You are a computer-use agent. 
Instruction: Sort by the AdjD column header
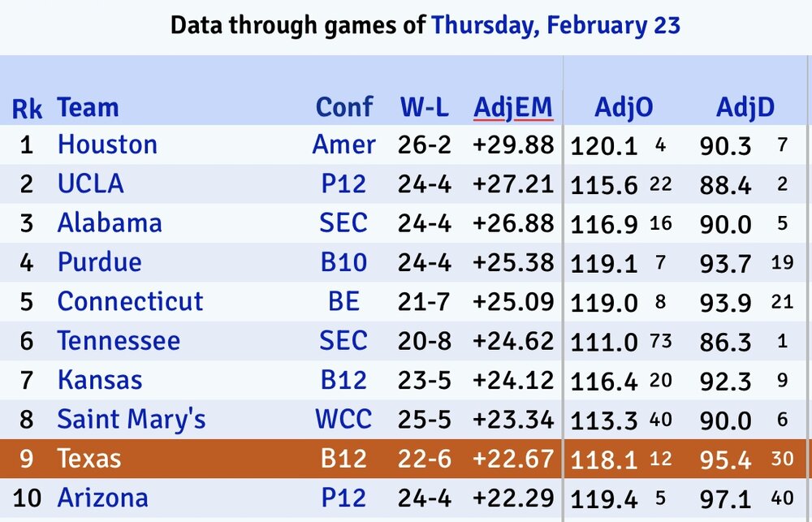pyautogui.click(x=745, y=107)
